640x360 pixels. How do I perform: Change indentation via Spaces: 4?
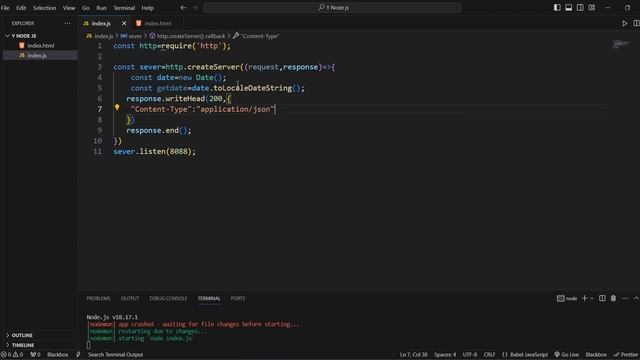point(445,355)
